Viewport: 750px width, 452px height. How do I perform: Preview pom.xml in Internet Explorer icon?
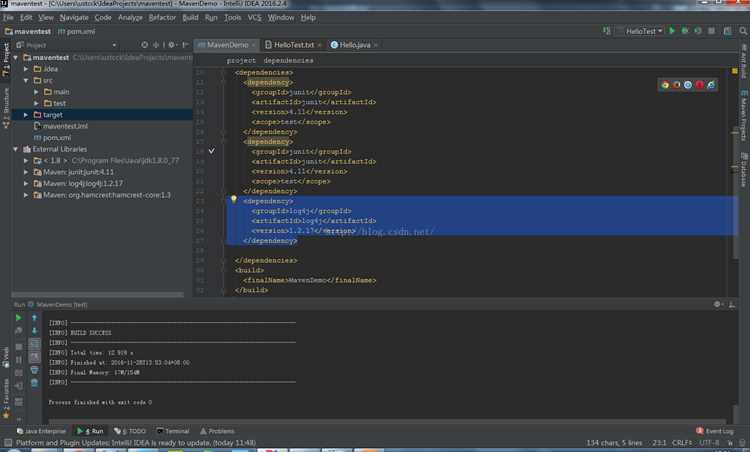(711, 85)
